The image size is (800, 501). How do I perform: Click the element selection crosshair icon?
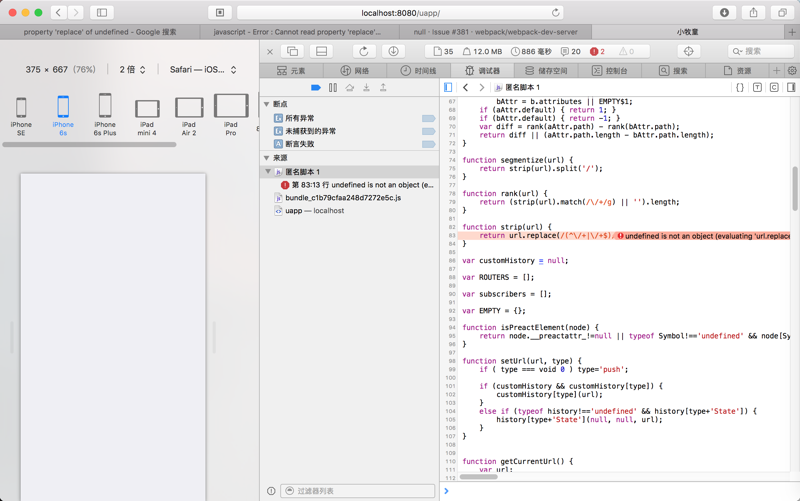(688, 51)
